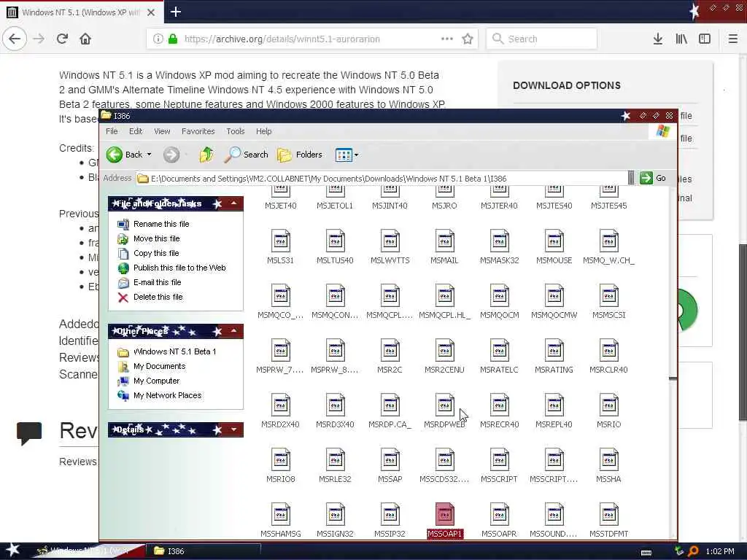
Task: Click Firefox home button
Action: point(85,39)
